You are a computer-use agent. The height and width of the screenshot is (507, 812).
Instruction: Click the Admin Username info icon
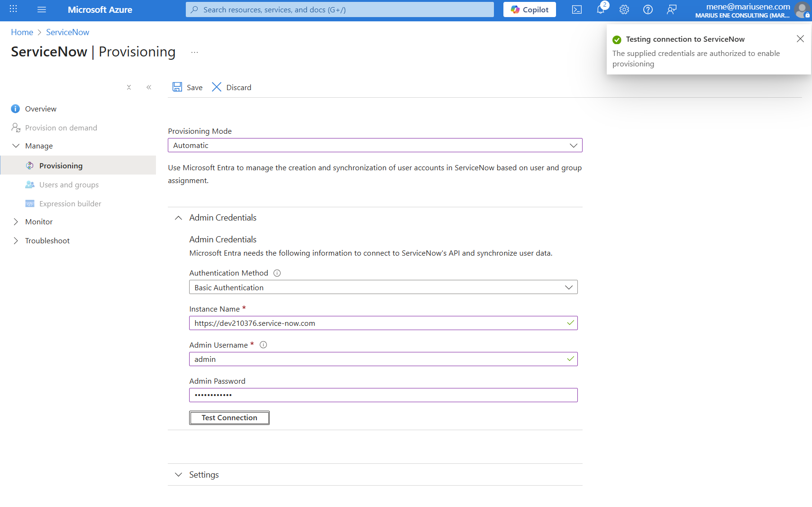pyautogui.click(x=264, y=345)
